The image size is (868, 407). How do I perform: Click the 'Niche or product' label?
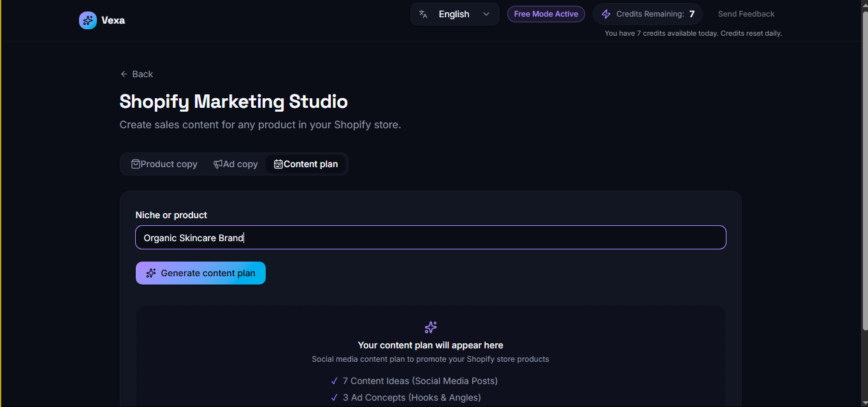(x=171, y=215)
